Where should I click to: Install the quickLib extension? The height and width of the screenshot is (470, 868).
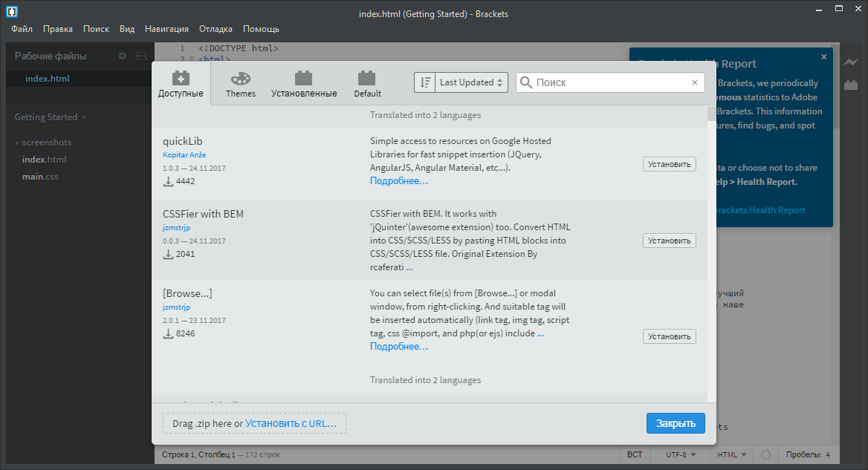tap(669, 164)
